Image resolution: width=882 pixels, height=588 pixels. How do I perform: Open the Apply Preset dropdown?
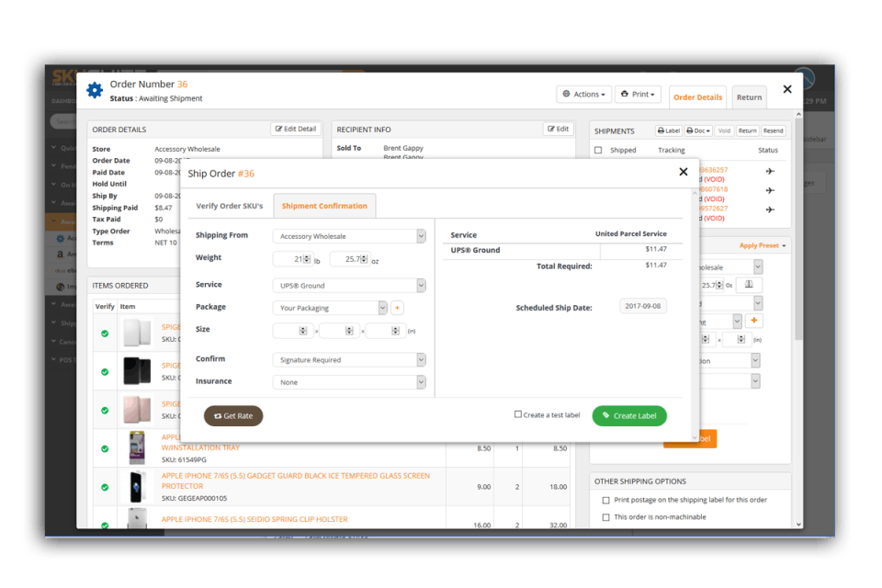(x=763, y=245)
